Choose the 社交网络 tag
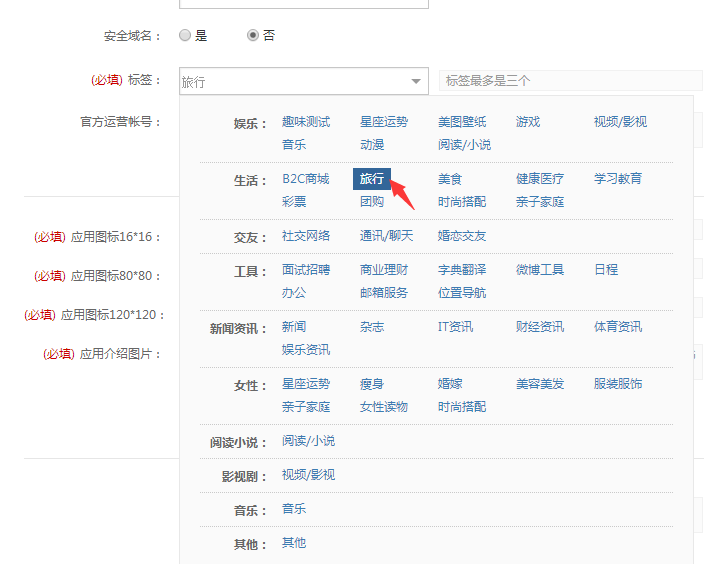This screenshot has width=717, height=564. tap(306, 236)
